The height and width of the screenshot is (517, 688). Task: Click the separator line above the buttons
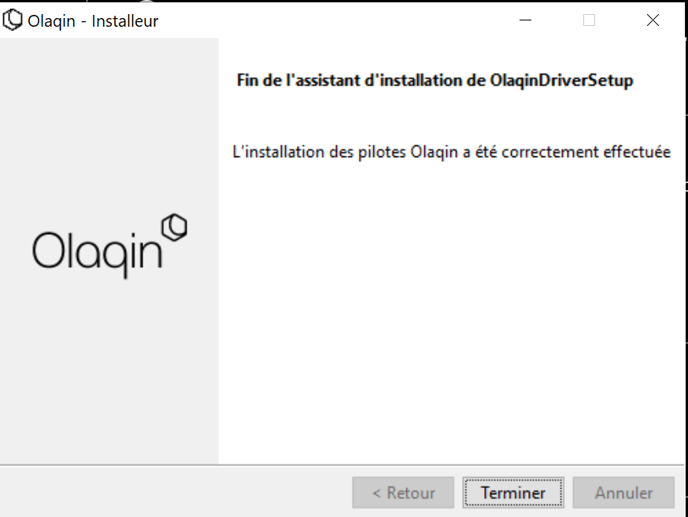342,465
